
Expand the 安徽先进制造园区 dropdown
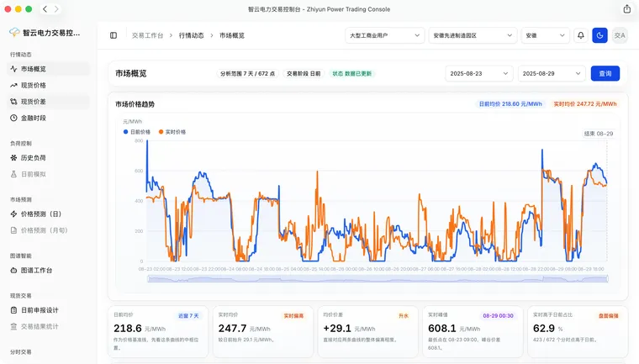(473, 35)
